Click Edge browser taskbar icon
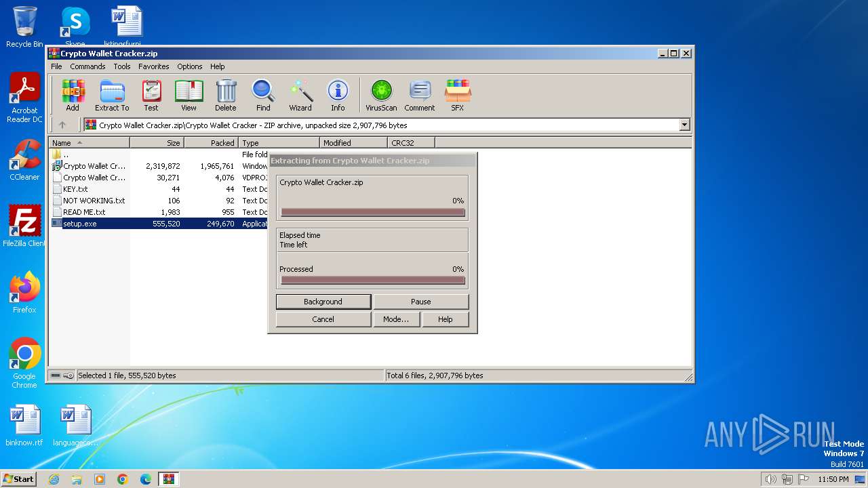 click(146, 479)
